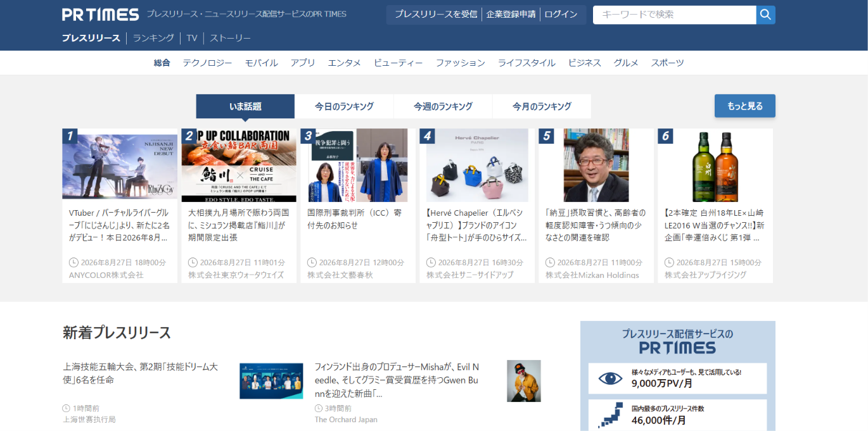Open the 大相撲九月場所 article title
The height and width of the screenshot is (431, 868).
(239, 225)
